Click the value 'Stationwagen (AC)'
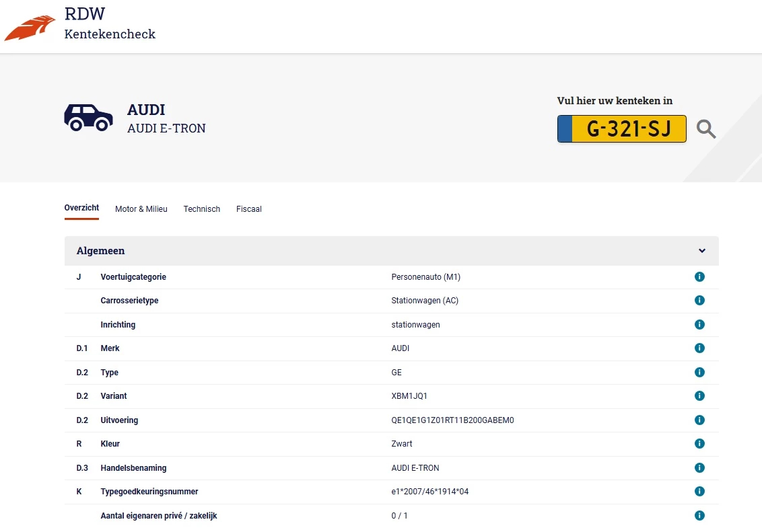The image size is (762, 532). click(425, 301)
